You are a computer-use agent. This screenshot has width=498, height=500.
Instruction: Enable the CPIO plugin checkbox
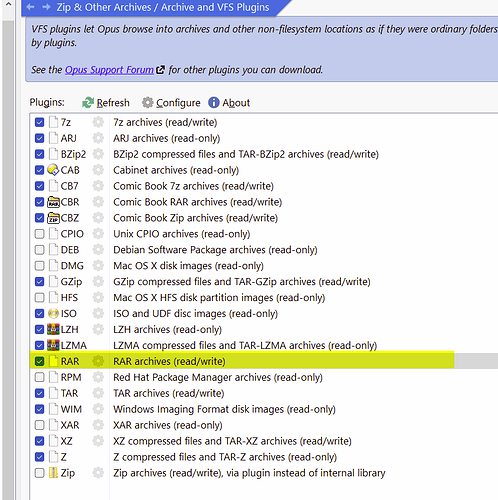[x=39, y=234]
